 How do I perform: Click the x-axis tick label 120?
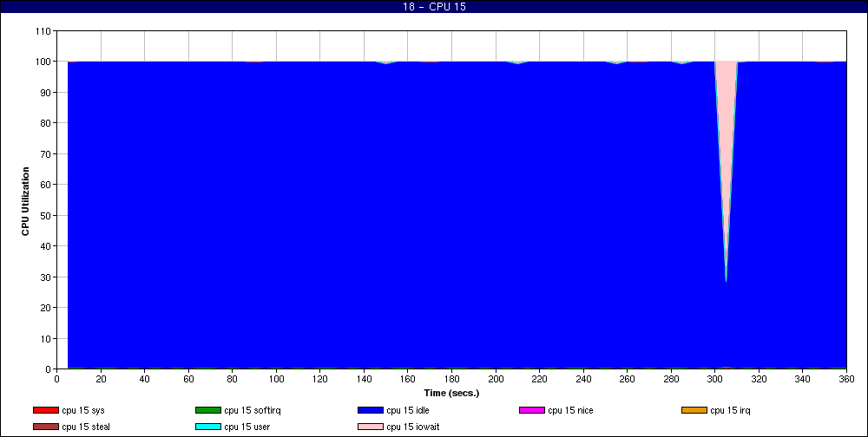click(x=320, y=379)
